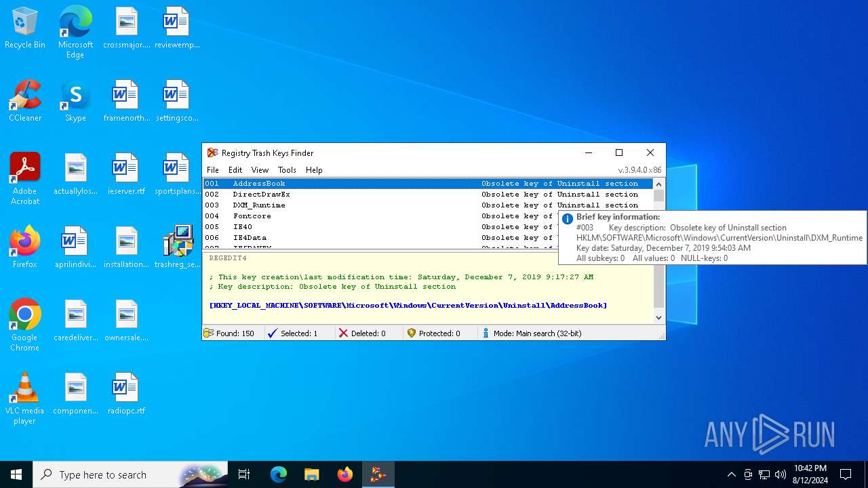Open the File menu
Image resolution: width=868 pixels, height=488 pixels.
pos(213,170)
